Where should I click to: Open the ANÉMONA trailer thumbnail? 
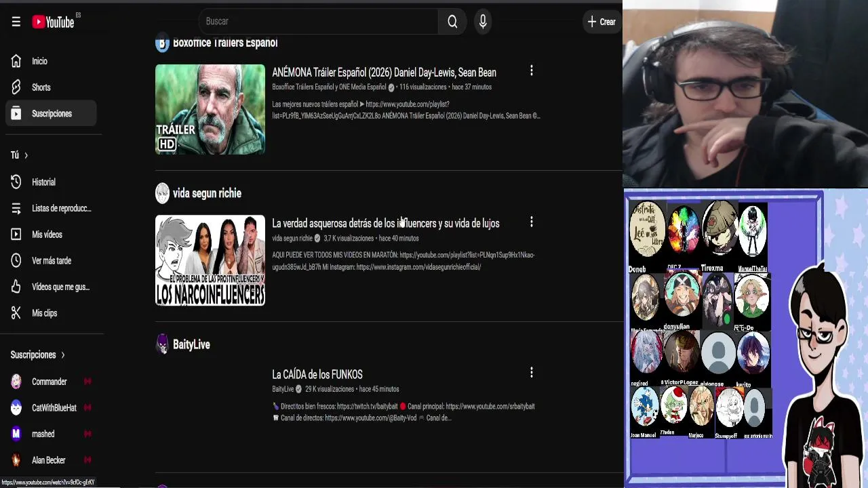210,109
